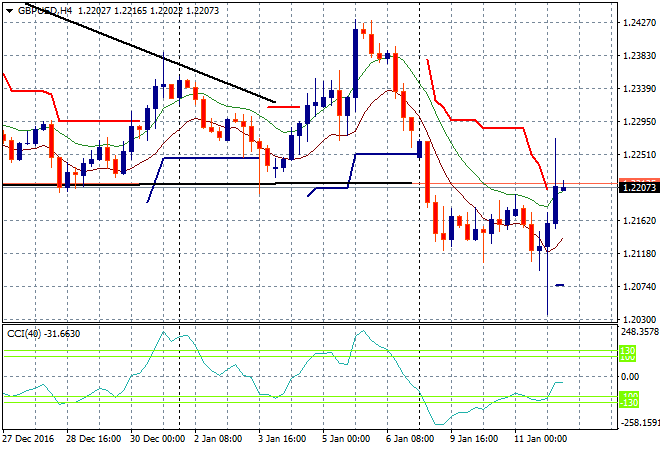Click the tall blue candle at 5 Jan 00:00
The height and width of the screenshot is (450, 660).
356,63
